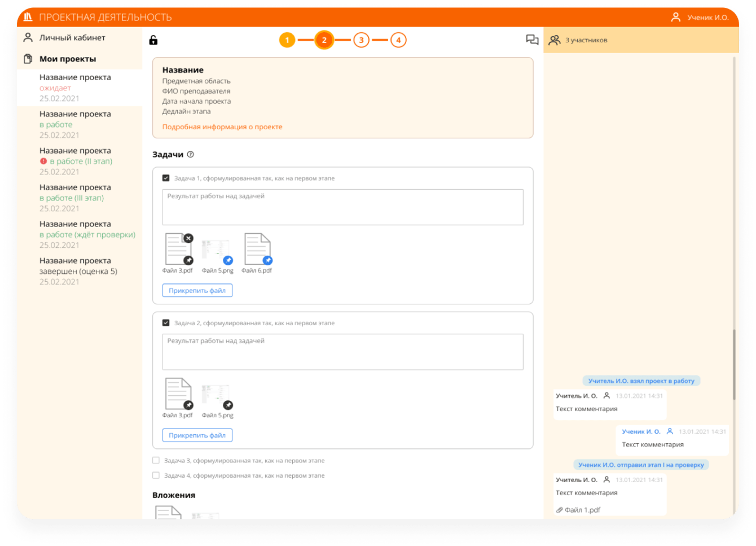The image size is (756, 546).
Task: Click the Мои проекты clipboard icon
Action: click(28, 59)
